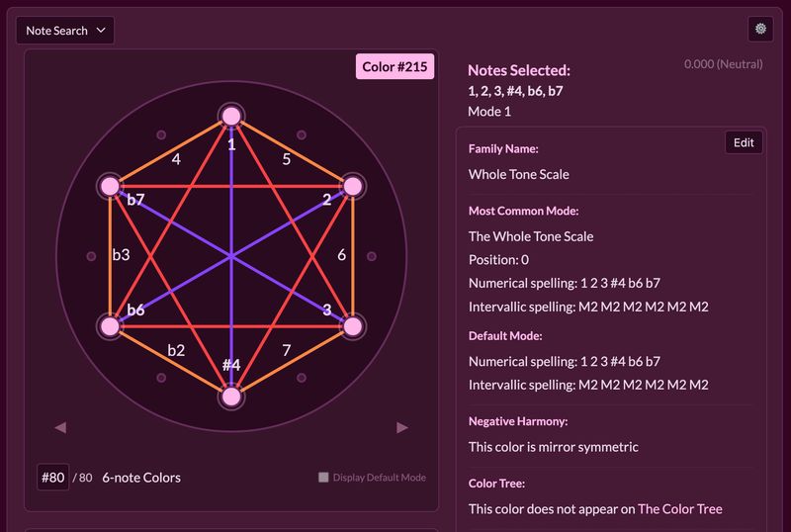Toggle the selected note 2 node

(353, 186)
